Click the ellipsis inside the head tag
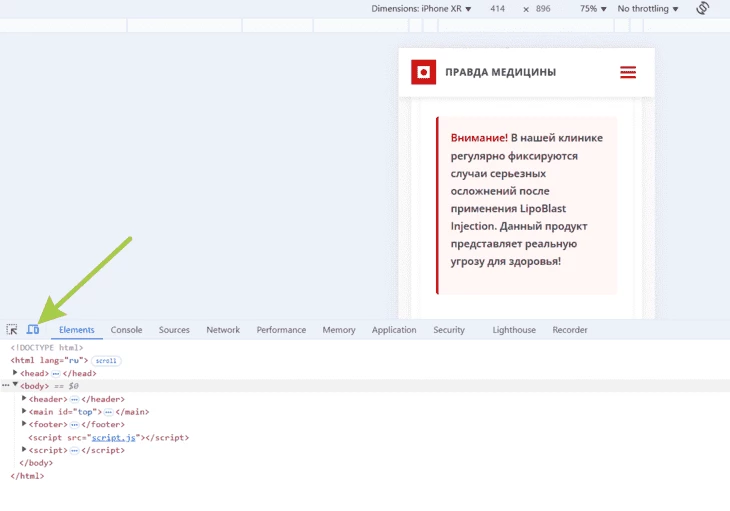Viewport: 730px width, 511px height. pos(55,373)
